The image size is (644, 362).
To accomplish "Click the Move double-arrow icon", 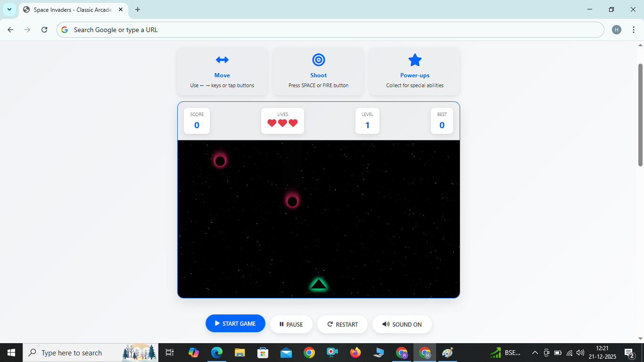I will [222, 59].
